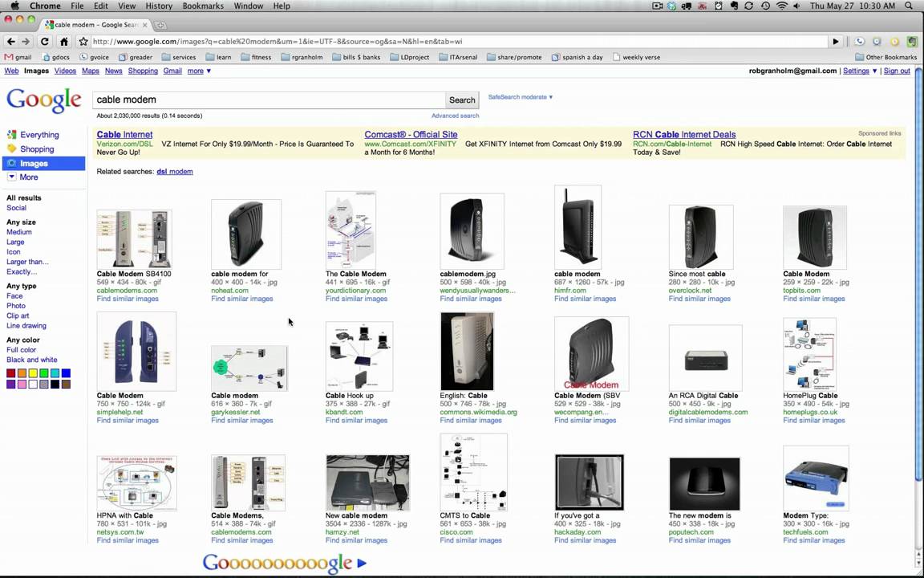This screenshot has height=578, width=924.
Task: Open the Cable Internet Verizon ad link
Action: click(124, 135)
